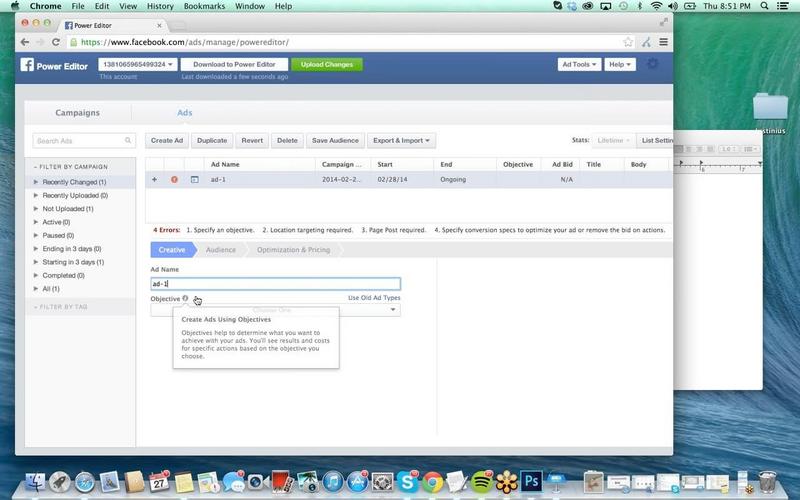Collapse the Filter by Tag section
This screenshot has width=800, height=500.
click(61, 307)
